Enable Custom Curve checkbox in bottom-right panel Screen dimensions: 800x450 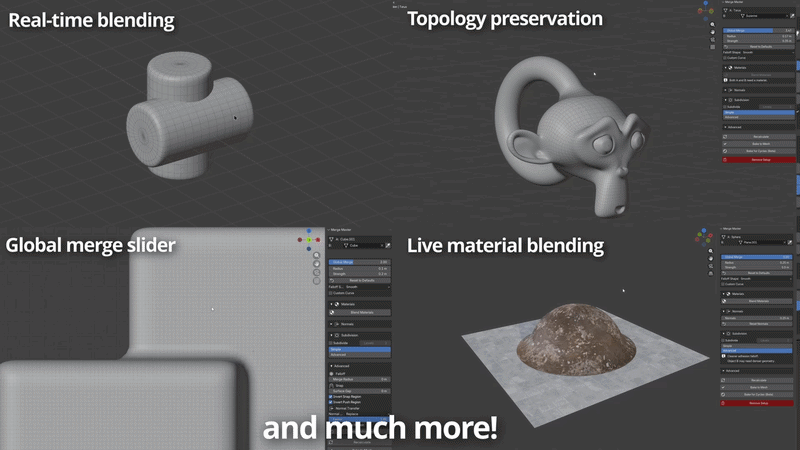(722, 284)
